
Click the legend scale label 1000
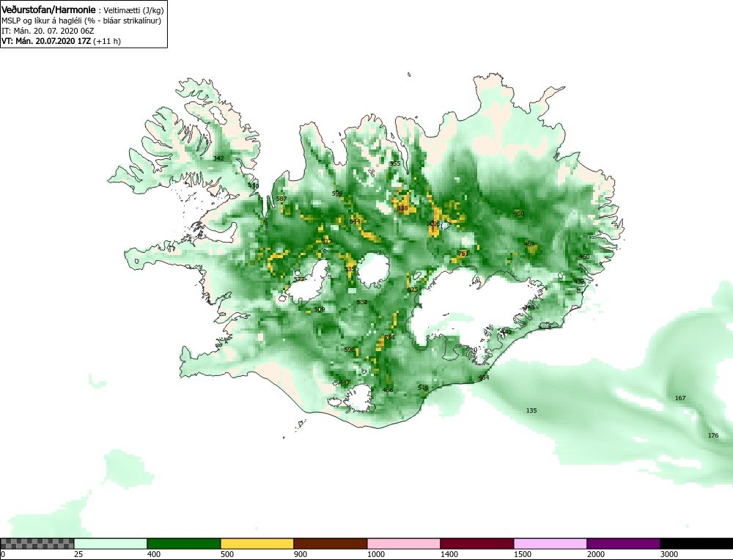pyautogui.click(x=376, y=554)
